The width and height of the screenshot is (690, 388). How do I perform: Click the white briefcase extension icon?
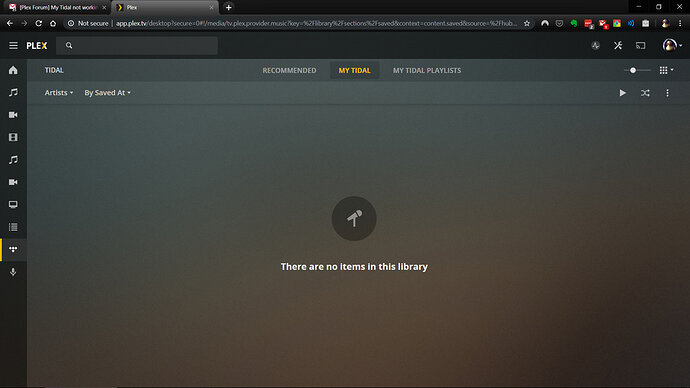click(x=646, y=23)
